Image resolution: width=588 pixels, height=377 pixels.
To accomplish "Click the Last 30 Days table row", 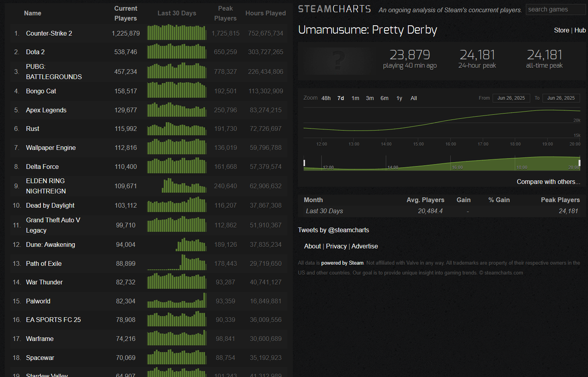I will click(442, 211).
